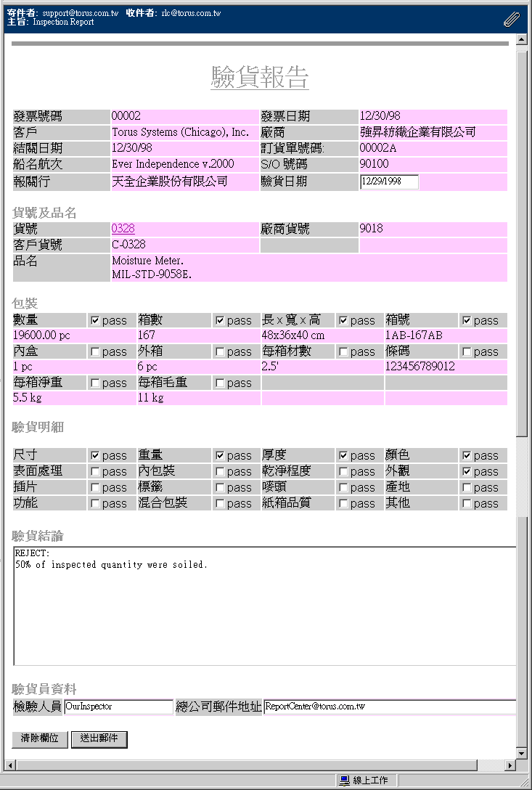The width and height of the screenshot is (532, 790).
Task: Click the order number 00002A
Action: [x=378, y=148]
